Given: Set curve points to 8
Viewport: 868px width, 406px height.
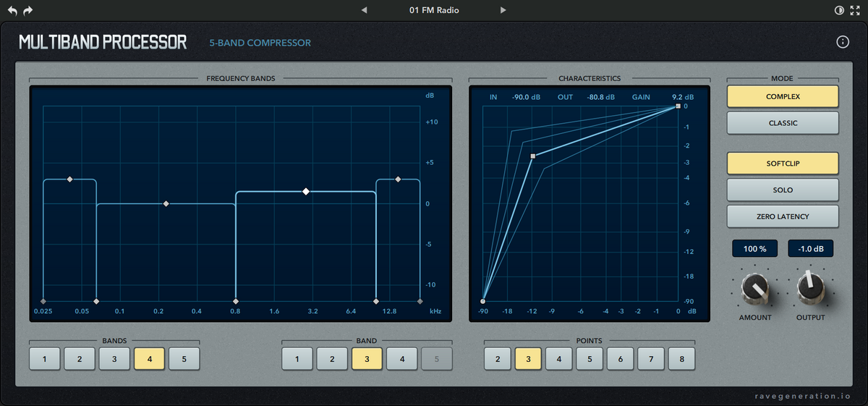Looking at the screenshot, I should 682,358.
